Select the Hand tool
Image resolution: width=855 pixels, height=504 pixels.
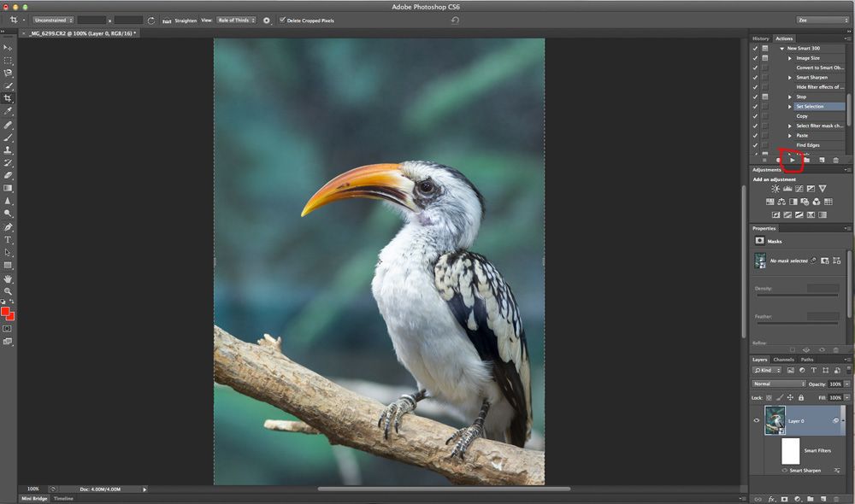click(x=8, y=278)
